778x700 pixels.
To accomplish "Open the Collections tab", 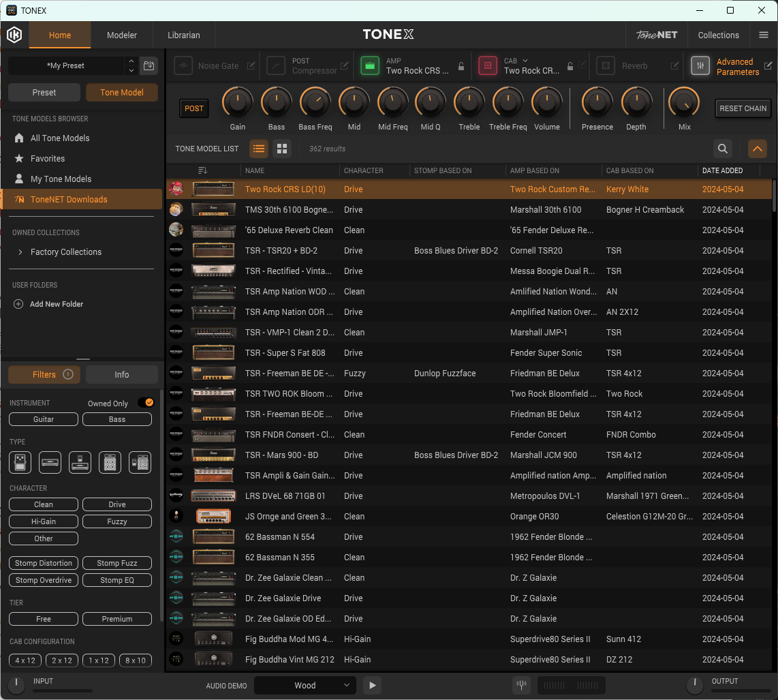I will [x=718, y=35].
